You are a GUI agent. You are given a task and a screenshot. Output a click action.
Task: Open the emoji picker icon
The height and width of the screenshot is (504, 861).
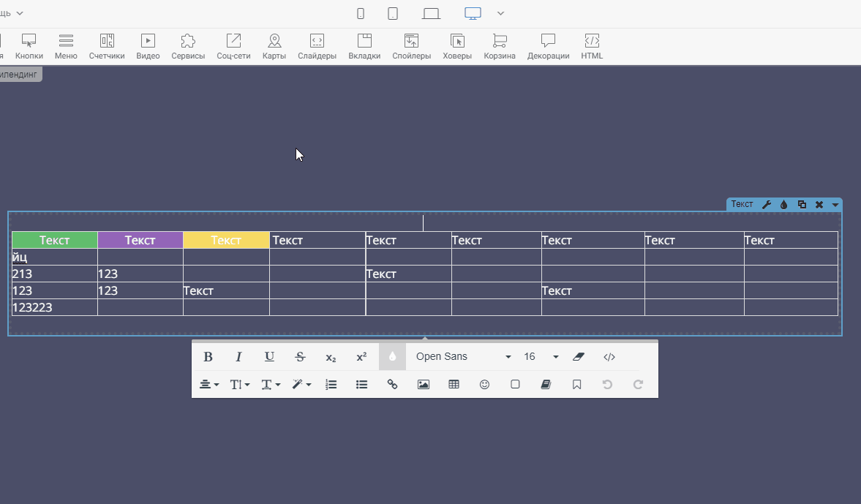484,384
